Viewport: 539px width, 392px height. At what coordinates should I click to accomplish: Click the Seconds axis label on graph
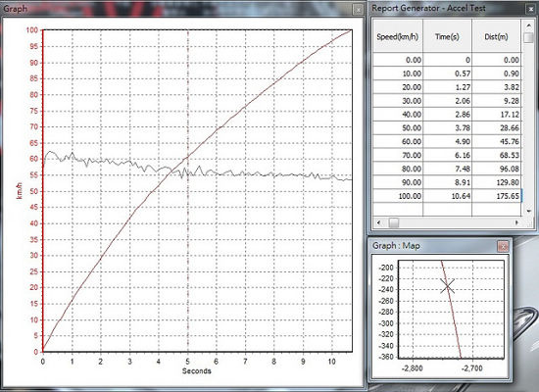pyautogui.click(x=196, y=371)
